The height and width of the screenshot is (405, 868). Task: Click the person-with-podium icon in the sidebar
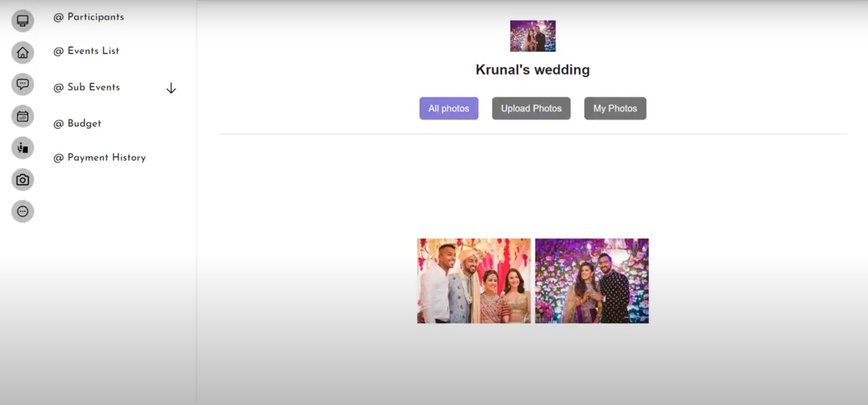[23, 148]
